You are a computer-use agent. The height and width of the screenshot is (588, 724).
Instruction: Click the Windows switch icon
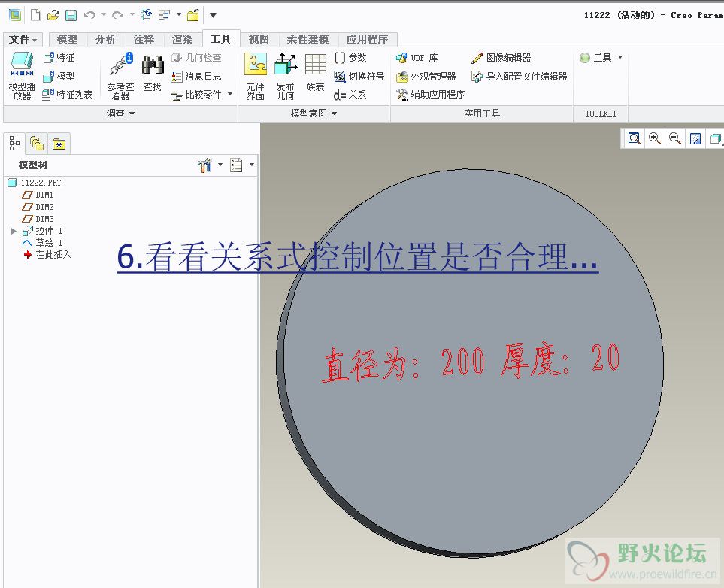click(164, 15)
